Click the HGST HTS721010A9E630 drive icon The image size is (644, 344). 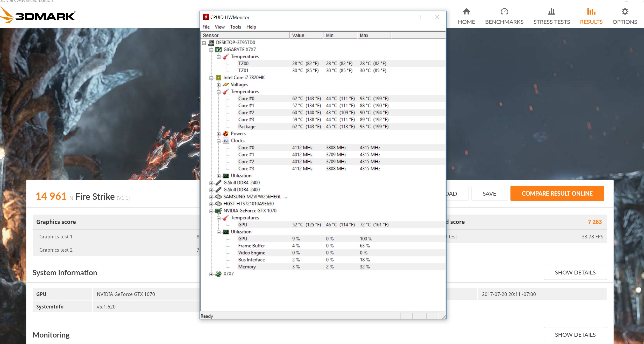[218, 203]
